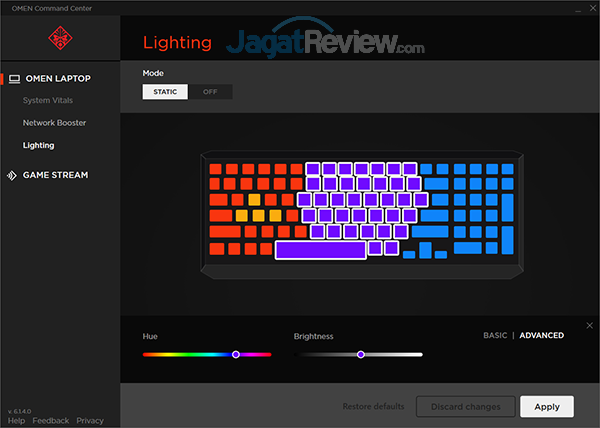Select the red Caps Lock key
This screenshot has width=600, height=428.
click(221, 216)
